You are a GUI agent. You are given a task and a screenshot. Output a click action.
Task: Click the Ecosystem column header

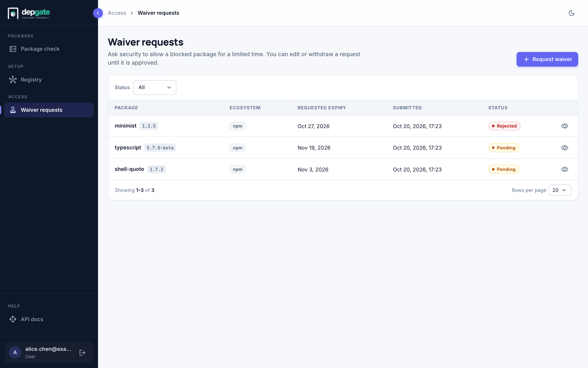point(245,108)
